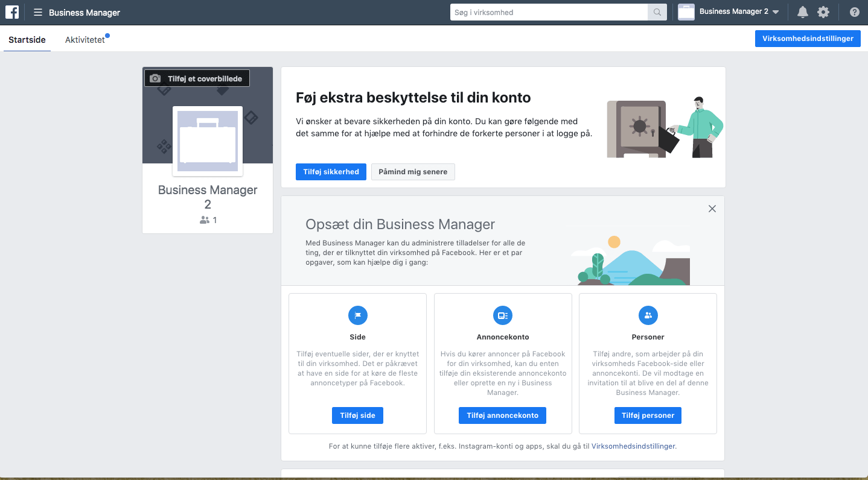Click the briefcase profile picture

[x=208, y=141]
